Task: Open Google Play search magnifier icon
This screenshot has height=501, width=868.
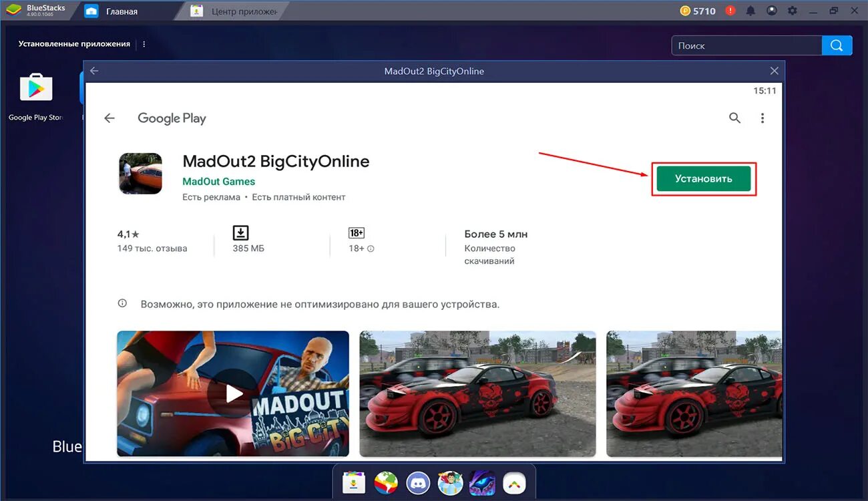Action: tap(734, 118)
